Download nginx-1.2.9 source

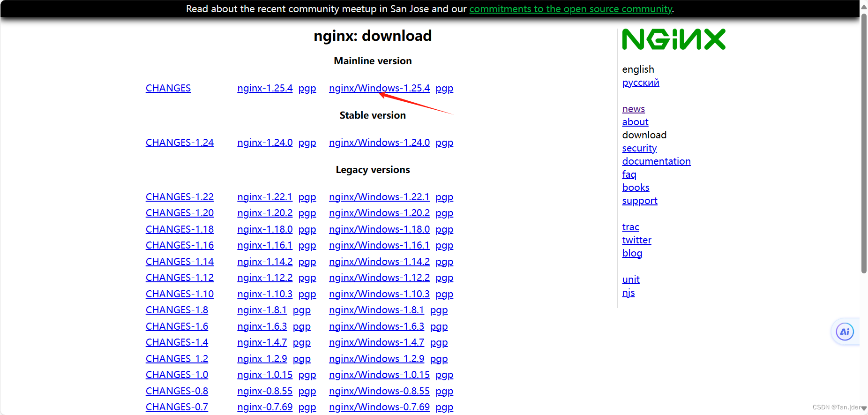tap(262, 359)
